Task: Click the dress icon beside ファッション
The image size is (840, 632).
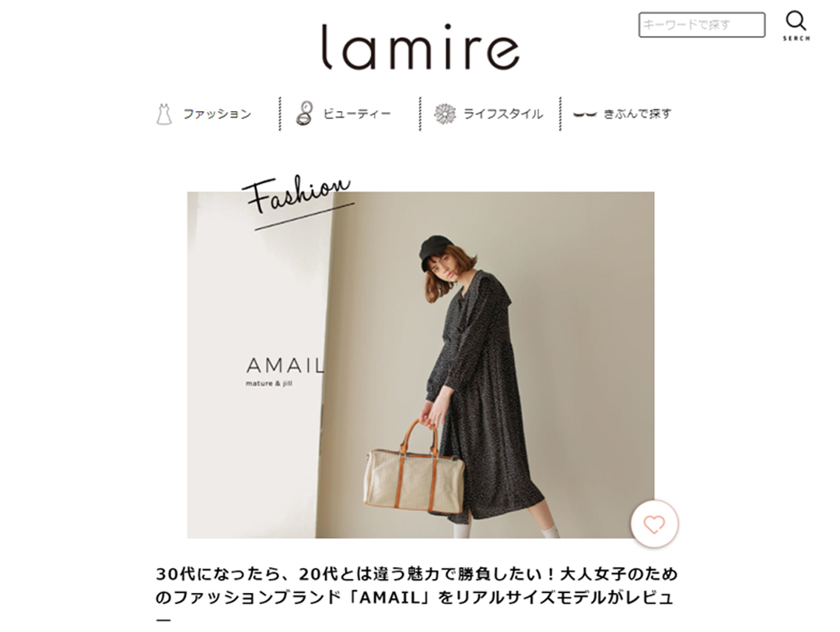Action: (x=164, y=114)
